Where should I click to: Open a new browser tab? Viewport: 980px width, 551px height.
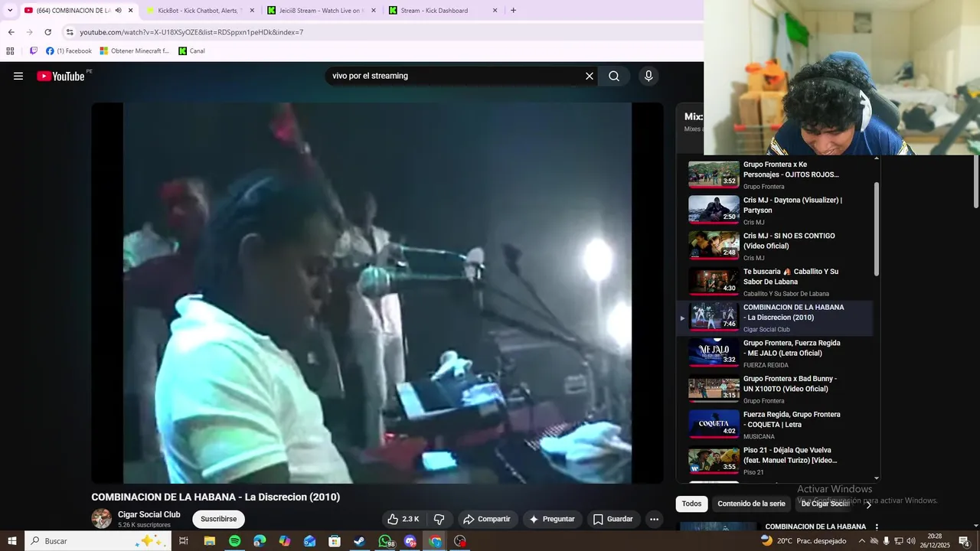tap(513, 11)
